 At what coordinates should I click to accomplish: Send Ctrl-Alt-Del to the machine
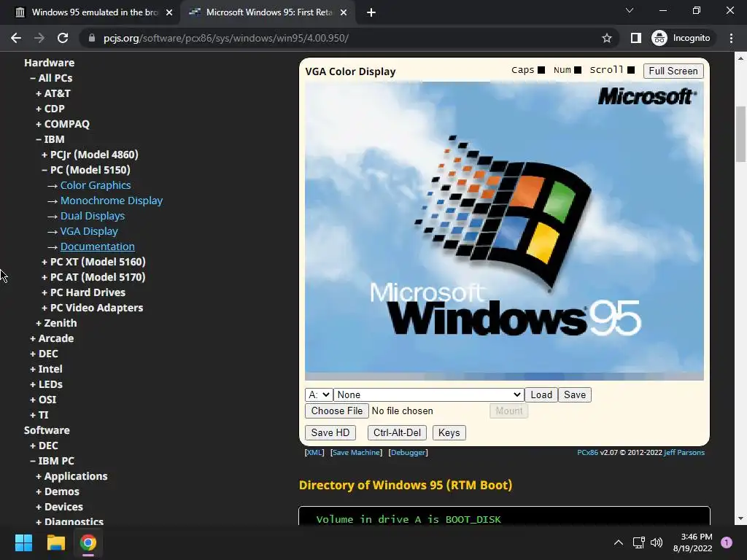[397, 433]
